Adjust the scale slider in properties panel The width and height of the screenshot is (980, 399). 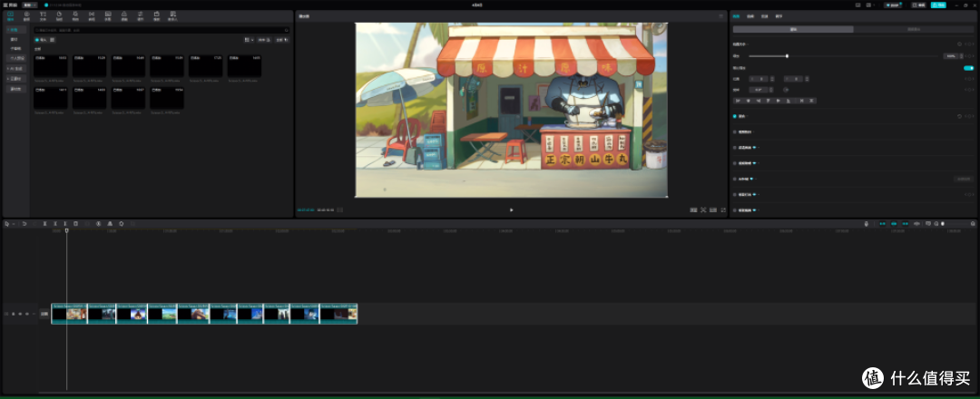coord(787,55)
